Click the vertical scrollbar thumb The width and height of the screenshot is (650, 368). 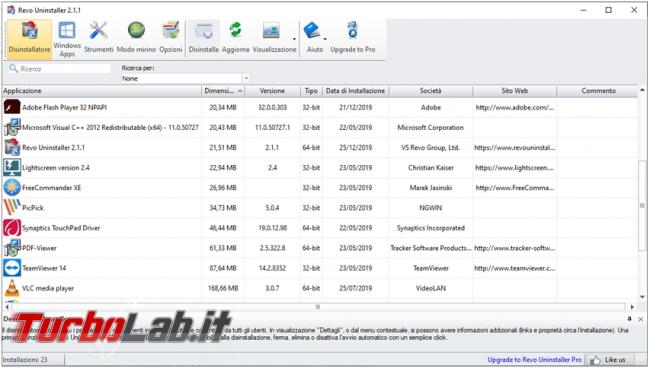(x=642, y=205)
